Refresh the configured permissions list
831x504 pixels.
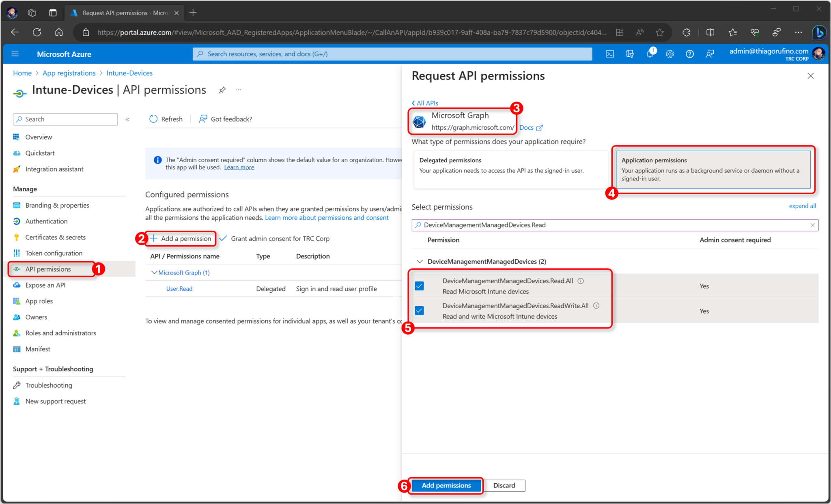pyautogui.click(x=166, y=119)
